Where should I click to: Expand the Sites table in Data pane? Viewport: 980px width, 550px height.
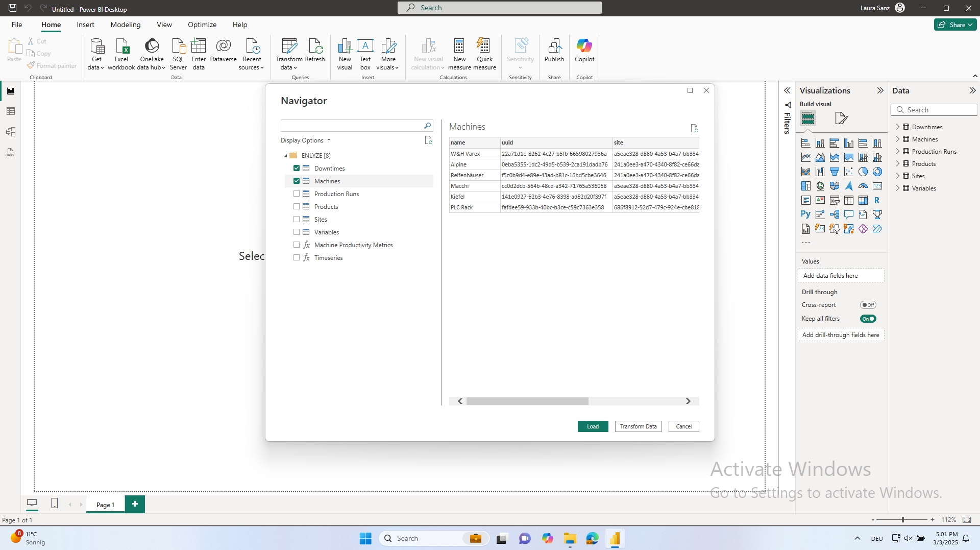[x=897, y=176]
